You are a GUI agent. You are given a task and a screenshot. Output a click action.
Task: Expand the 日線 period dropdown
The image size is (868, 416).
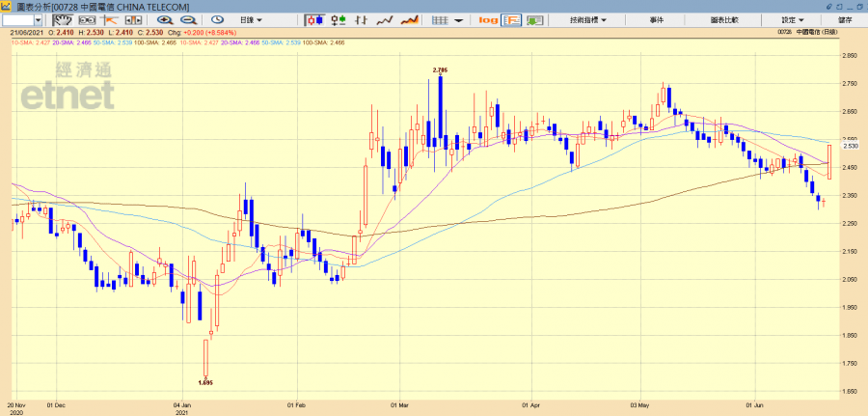[x=252, y=20]
